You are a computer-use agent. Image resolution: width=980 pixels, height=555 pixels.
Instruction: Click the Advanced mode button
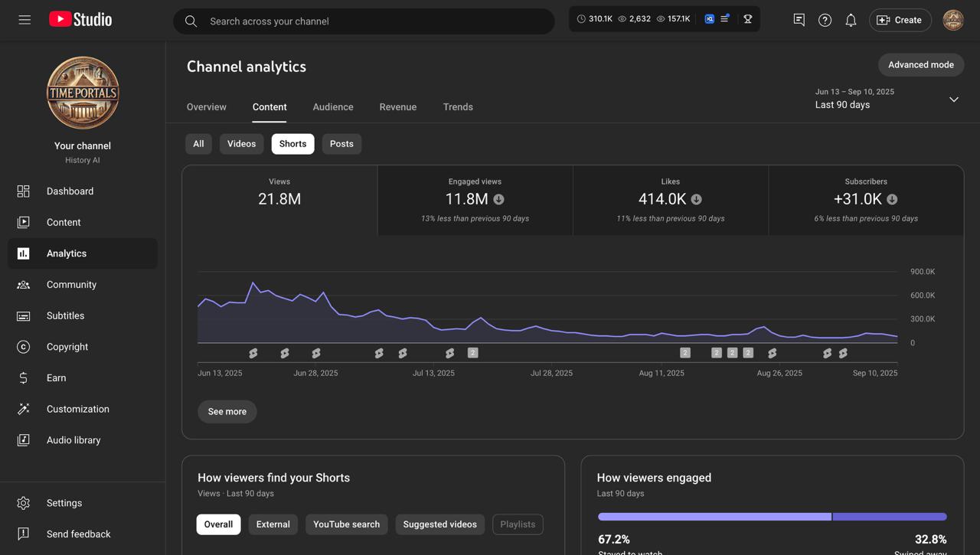tap(920, 65)
